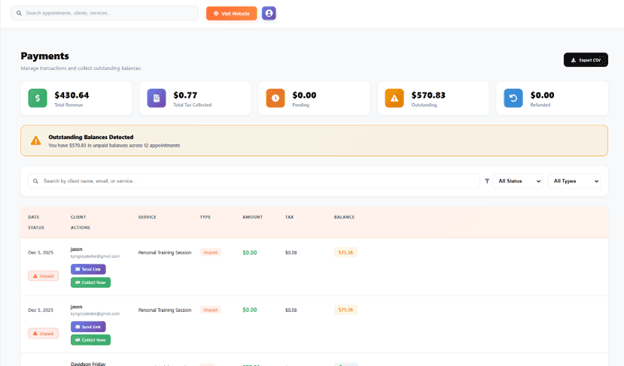
Task: Select the $570.83 Outstanding value
Action: pos(428,95)
